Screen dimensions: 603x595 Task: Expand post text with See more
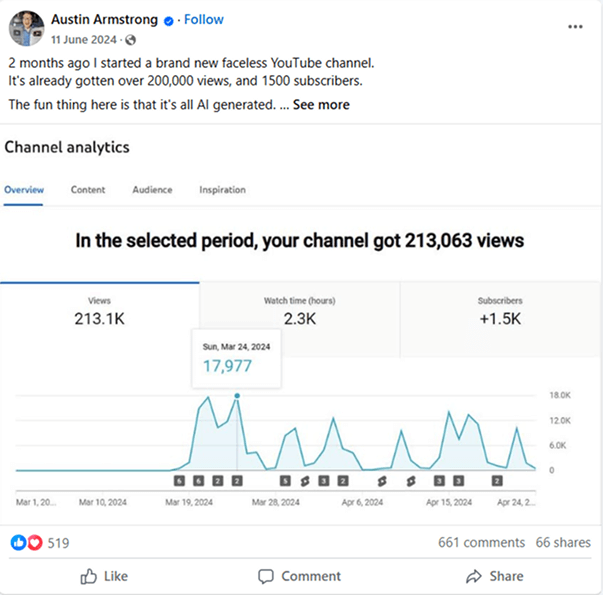coord(321,105)
